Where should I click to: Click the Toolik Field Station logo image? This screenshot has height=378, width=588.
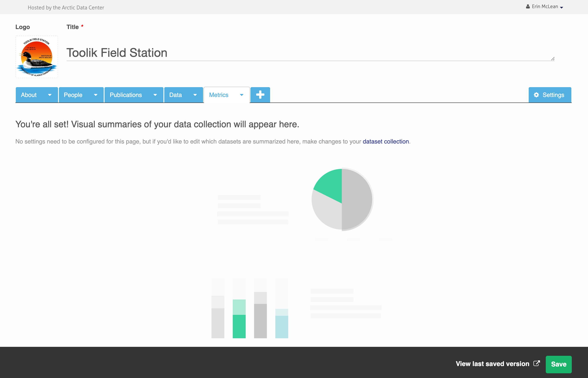[37, 57]
